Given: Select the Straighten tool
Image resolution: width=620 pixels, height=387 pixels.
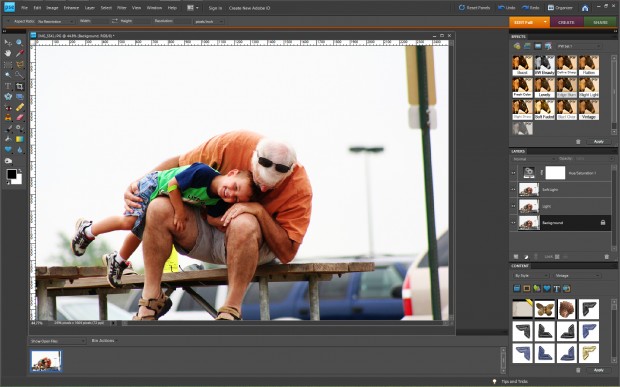Looking at the screenshot, I should tap(19, 96).
